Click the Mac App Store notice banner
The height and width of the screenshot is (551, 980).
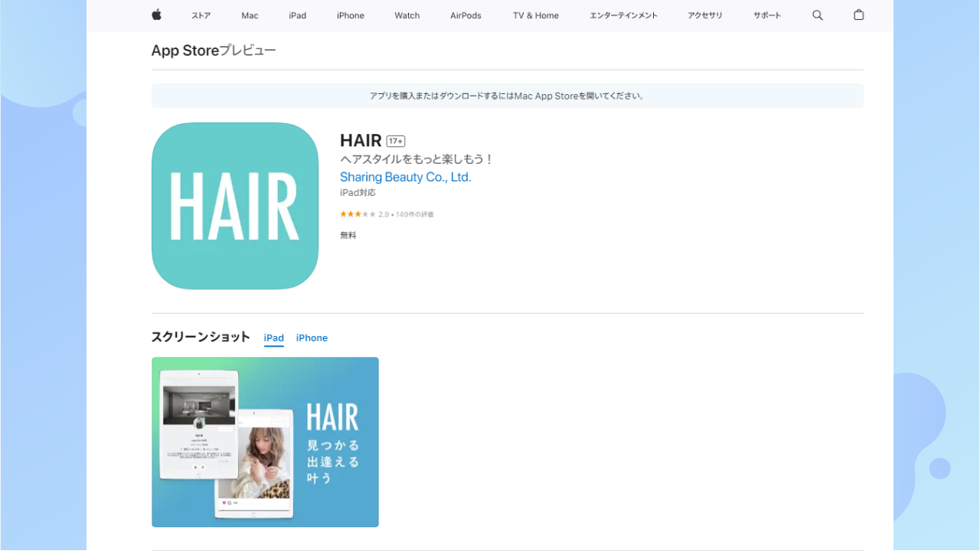[x=508, y=96]
